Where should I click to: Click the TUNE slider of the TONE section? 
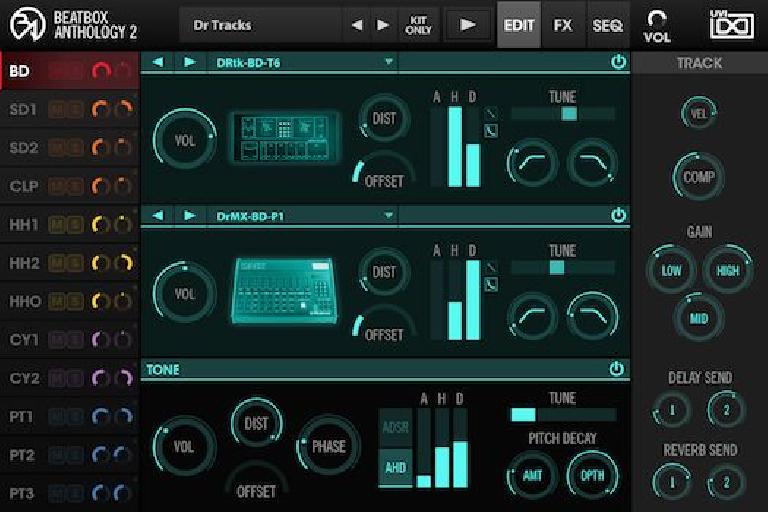[563, 414]
